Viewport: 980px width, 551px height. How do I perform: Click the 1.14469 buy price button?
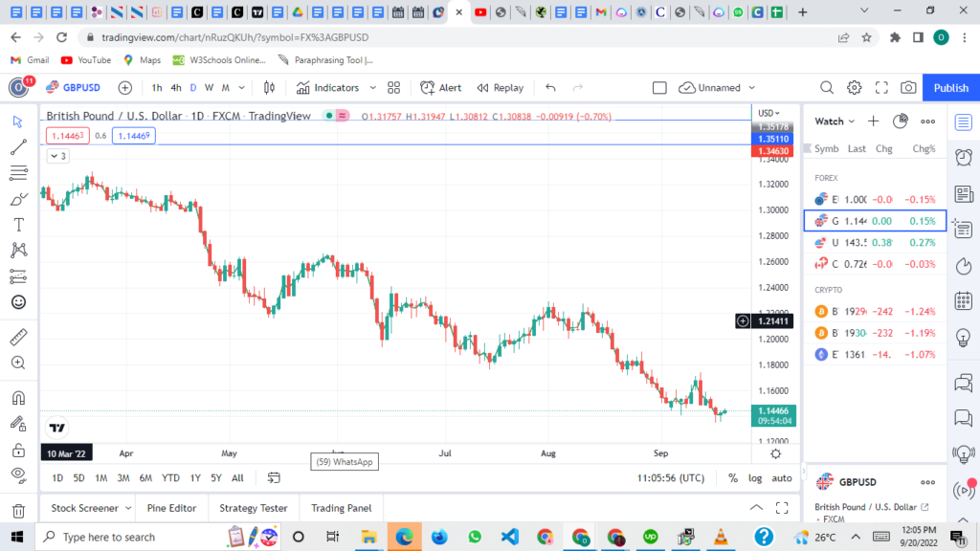pyautogui.click(x=134, y=136)
